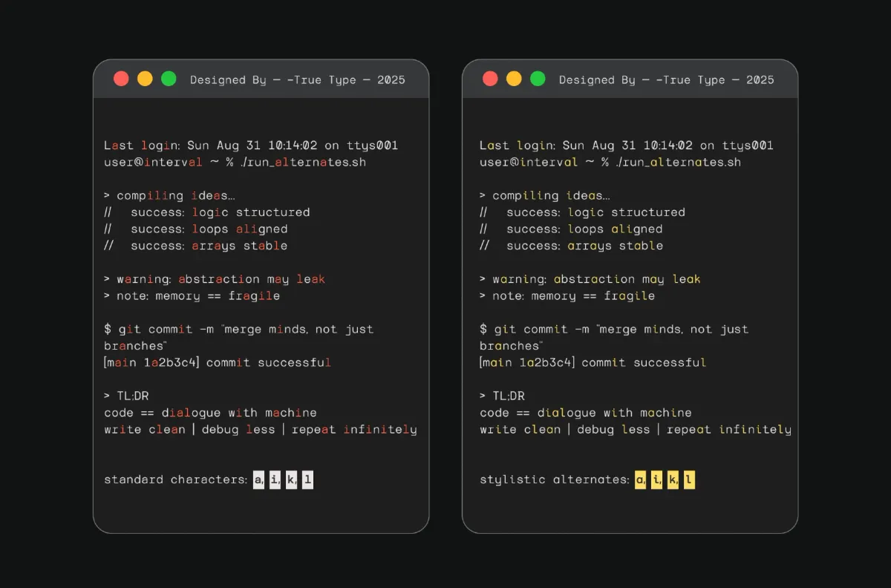This screenshot has height=588, width=891.
Task: Click 'Last login' line in standard characters terminal
Action: [251, 146]
